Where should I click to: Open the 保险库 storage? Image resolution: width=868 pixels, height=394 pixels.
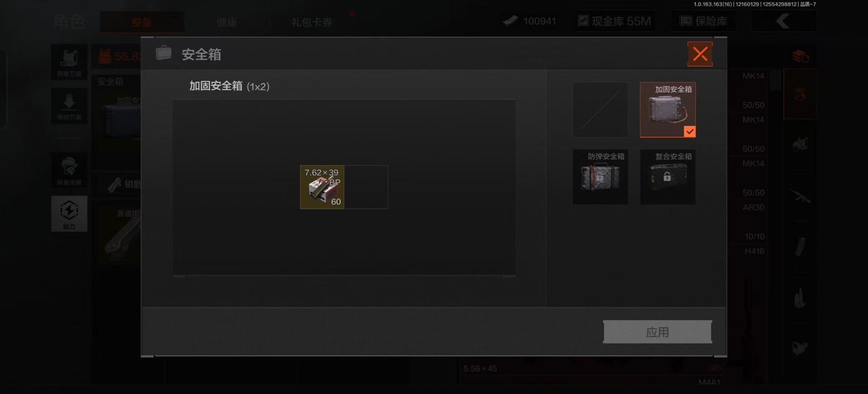point(703,21)
